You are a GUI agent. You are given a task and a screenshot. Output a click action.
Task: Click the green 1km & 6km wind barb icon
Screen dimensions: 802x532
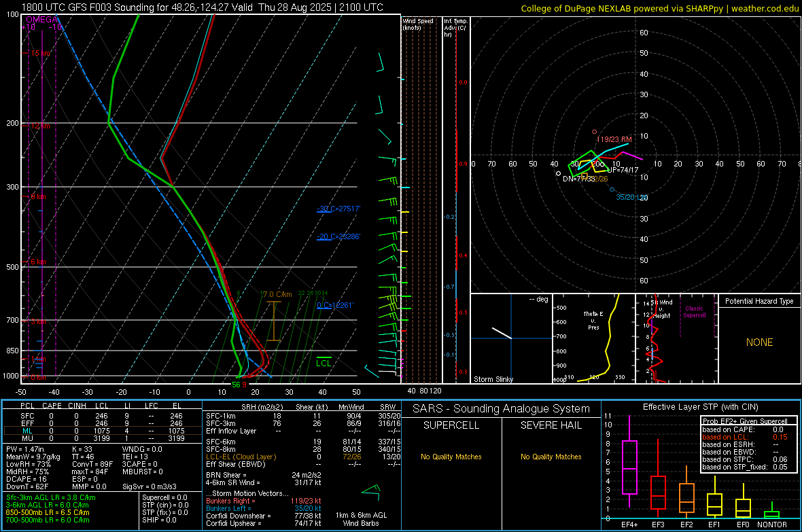point(371,492)
